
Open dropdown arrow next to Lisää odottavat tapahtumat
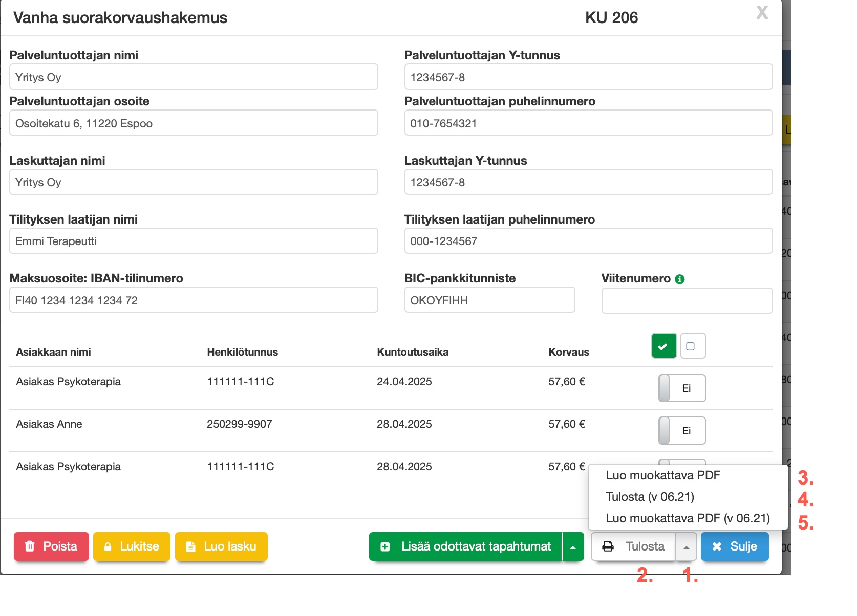coord(573,547)
